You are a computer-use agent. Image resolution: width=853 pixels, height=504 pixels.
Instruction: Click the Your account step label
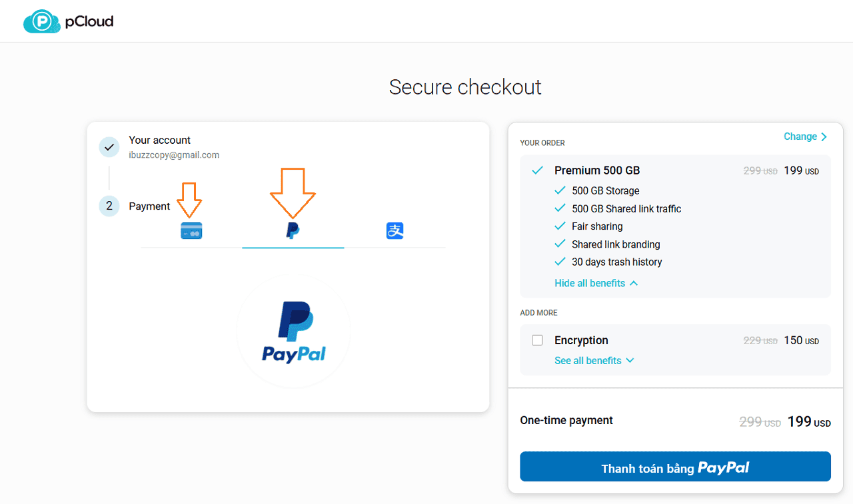tap(160, 140)
